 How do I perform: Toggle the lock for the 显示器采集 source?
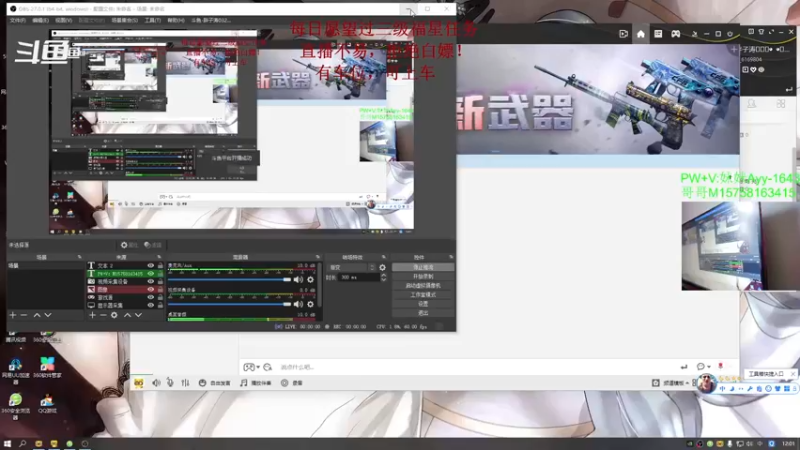160,305
